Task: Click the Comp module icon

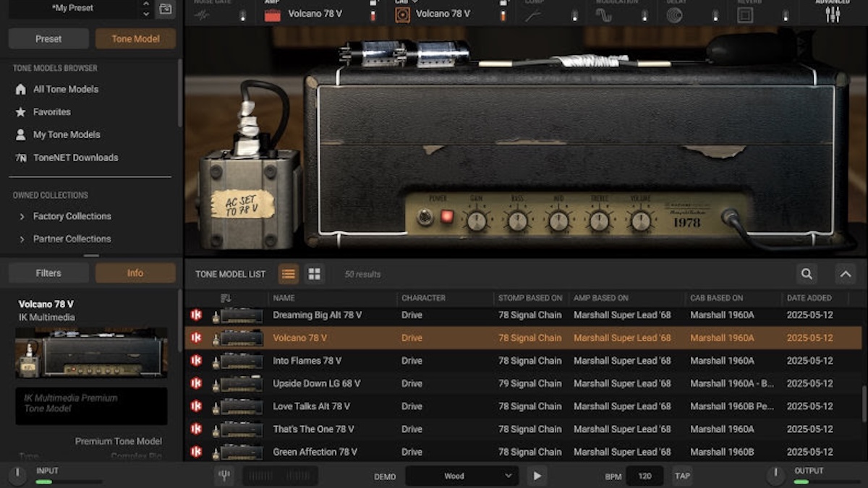Action: tap(533, 15)
